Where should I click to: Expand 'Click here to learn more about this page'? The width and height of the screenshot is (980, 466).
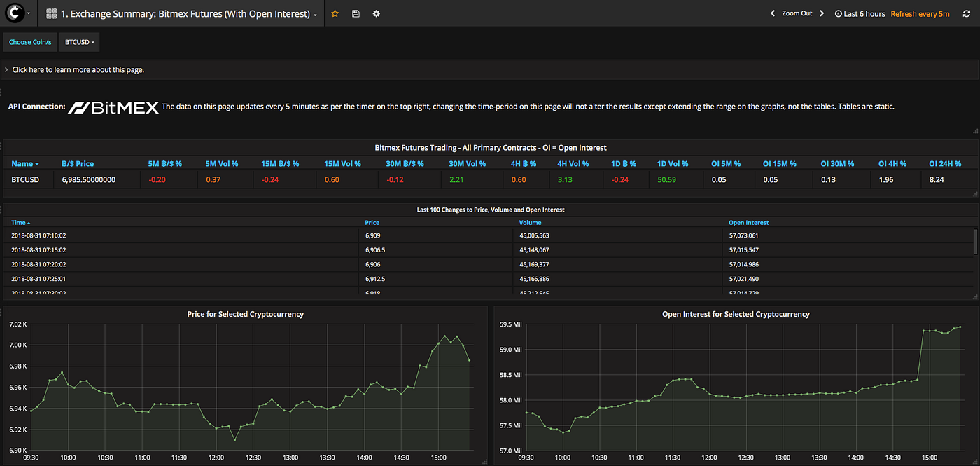(78, 69)
